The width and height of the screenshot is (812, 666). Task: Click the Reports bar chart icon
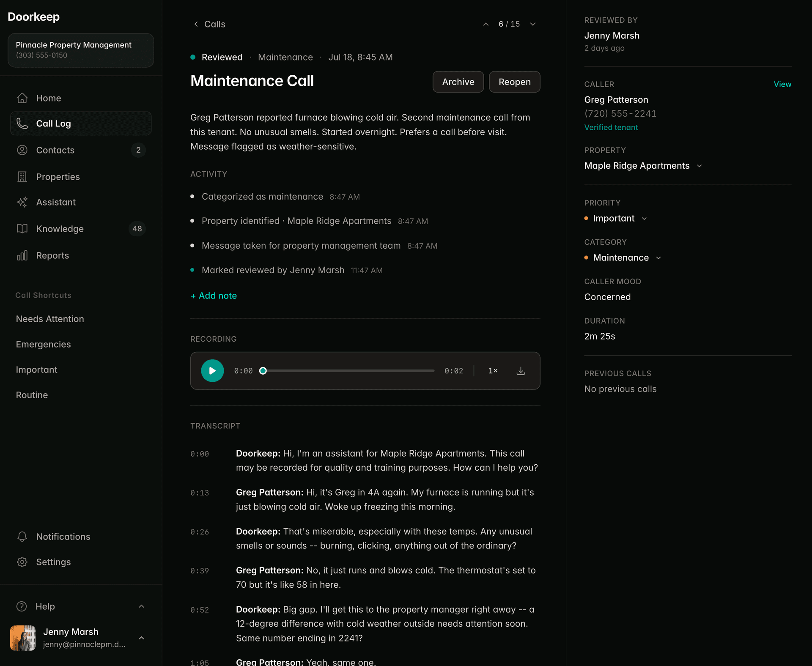tap(22, 255)
